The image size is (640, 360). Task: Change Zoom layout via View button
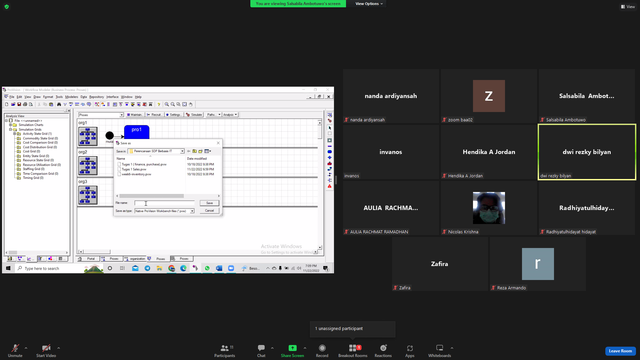coord(628,7)
